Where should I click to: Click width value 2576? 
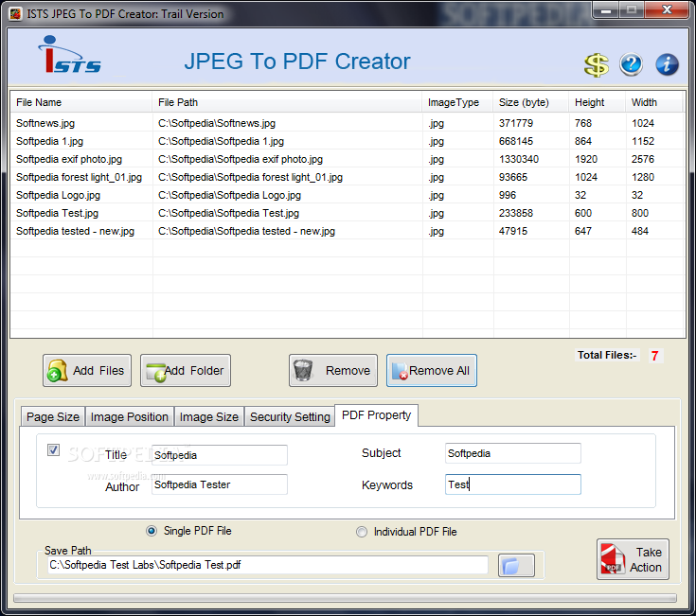[x=643, y=159]
